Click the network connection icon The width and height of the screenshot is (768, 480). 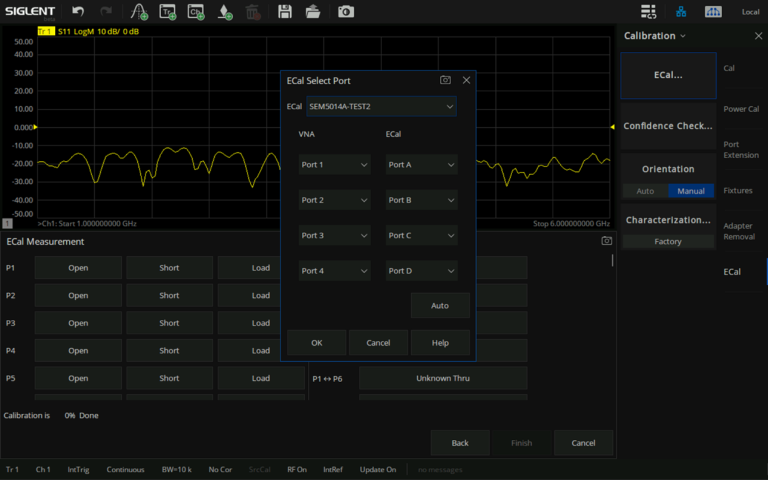click(x=682, y=12)
